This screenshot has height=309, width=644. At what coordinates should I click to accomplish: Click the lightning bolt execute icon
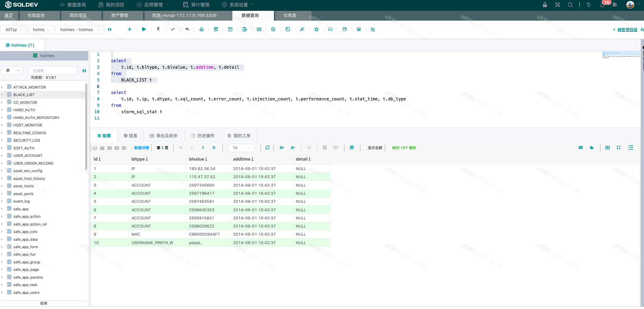pyautogui.click(x=158, y=29)
